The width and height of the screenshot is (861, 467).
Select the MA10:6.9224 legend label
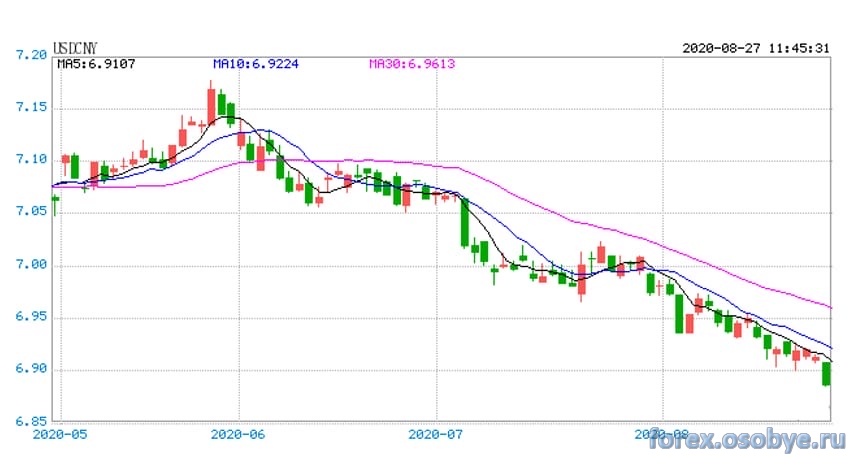point(256,64)
